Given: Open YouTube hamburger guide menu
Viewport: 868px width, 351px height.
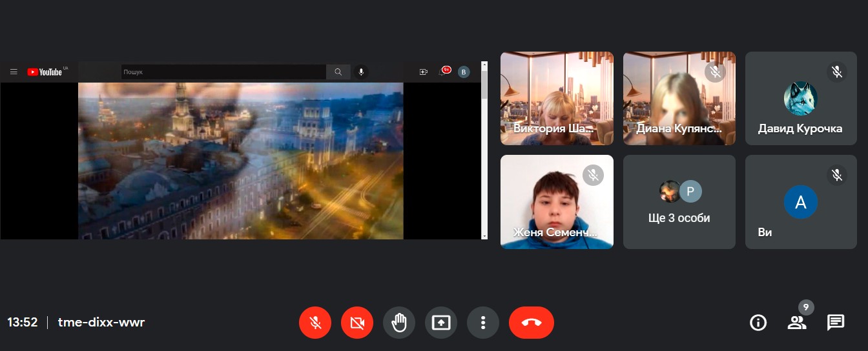Looking at the screenshot, I should 14,72.
